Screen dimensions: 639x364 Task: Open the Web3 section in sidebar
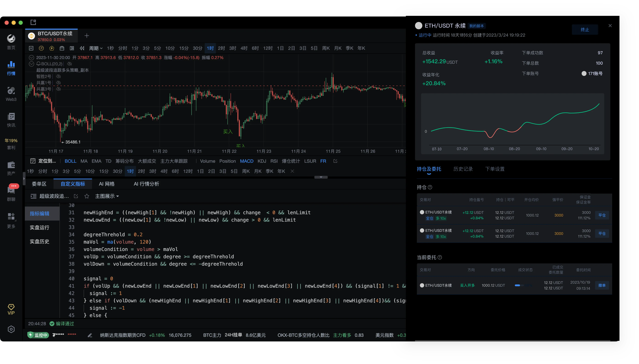(x=11, y=94)
